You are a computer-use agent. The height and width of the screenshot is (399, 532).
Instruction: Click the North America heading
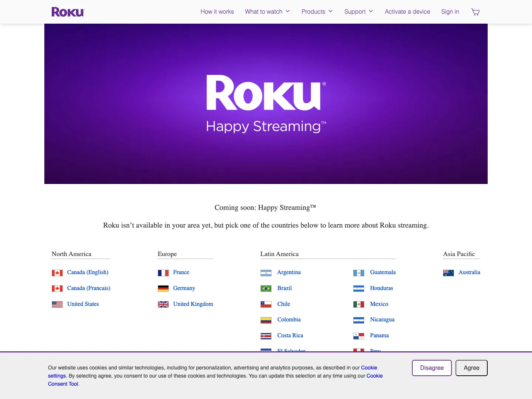pyautogui.click(x=72, y=254)
